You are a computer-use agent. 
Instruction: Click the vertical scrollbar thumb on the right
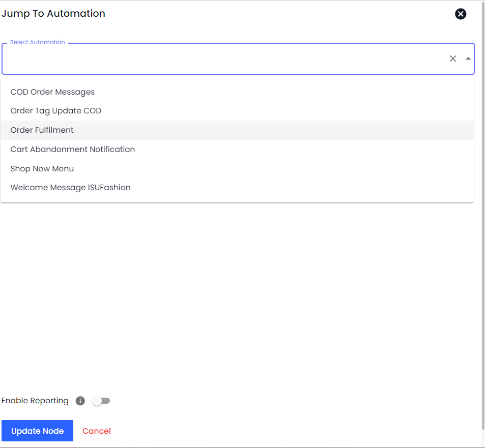pos(482,203)
